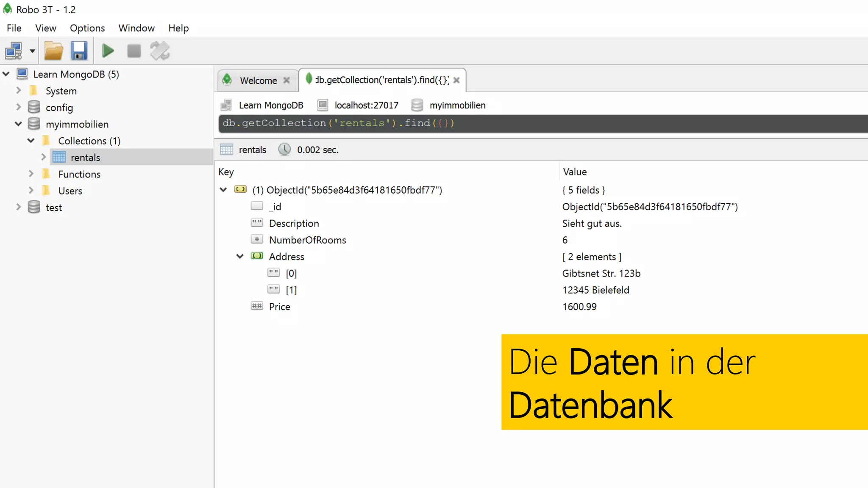The width and height of the screenshot is (868, 488).
Task: Click the array icon beside Address
Action: pos(257,256)
